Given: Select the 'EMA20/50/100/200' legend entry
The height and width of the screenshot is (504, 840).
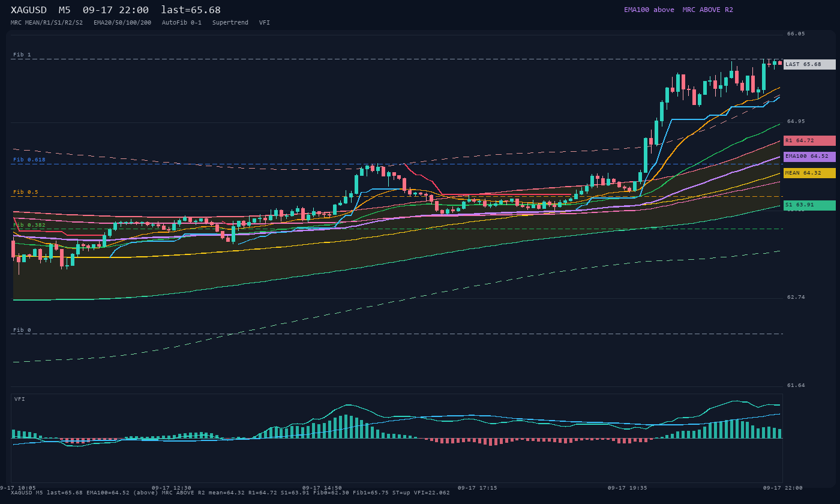Looking at the screenshot, I should 122,23.
